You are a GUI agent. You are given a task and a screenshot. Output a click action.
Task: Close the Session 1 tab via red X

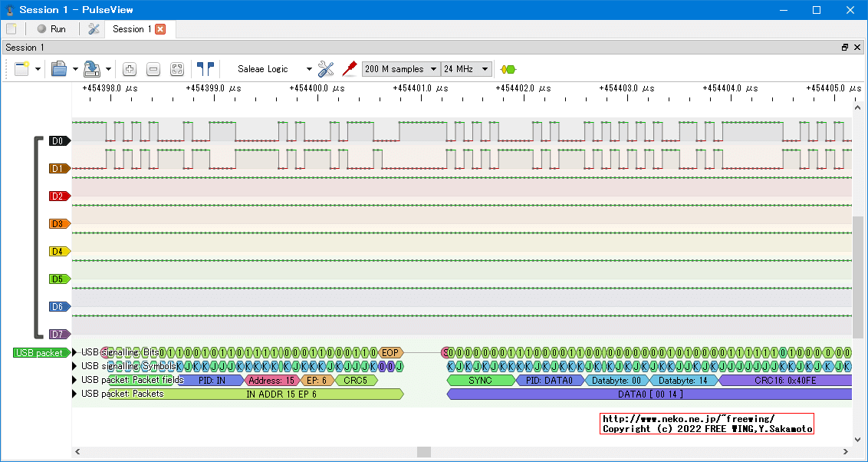pos(160,29)
